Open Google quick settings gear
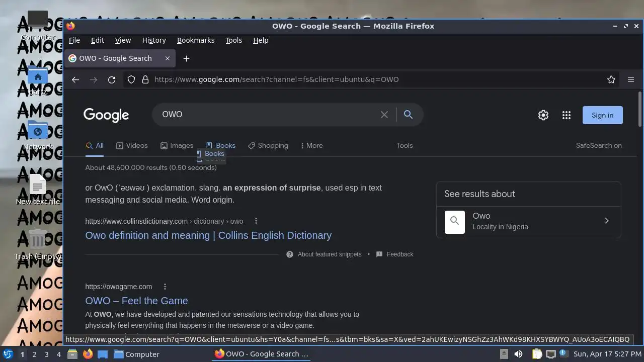 coord(543,115)
